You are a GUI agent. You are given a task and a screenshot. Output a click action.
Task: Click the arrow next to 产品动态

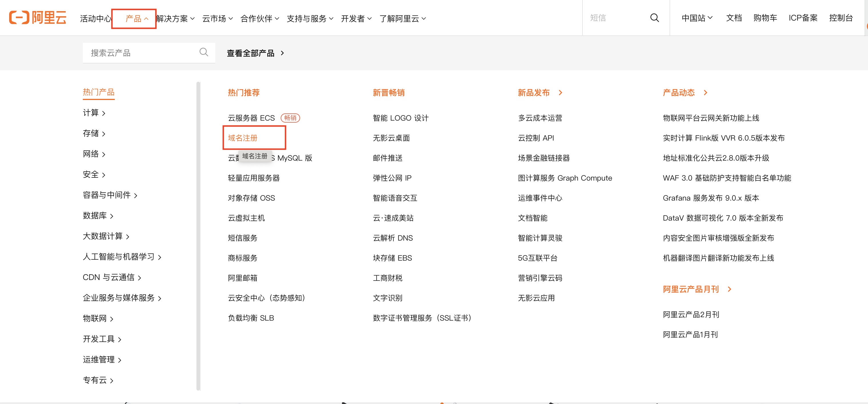[706, 92]
